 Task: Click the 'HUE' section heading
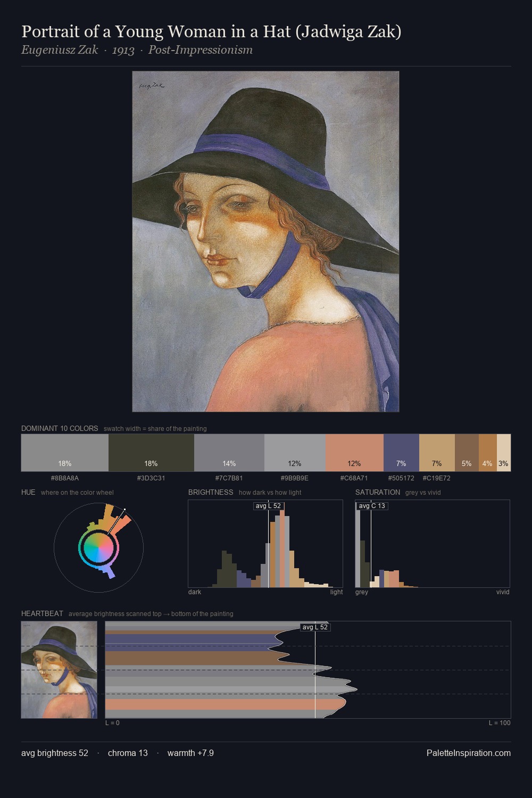click(28, 492)
